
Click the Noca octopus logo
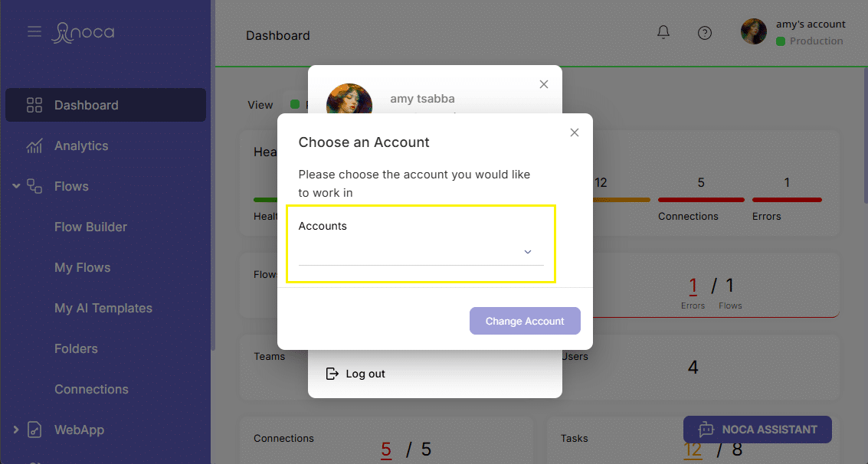(x=83, y=33)
